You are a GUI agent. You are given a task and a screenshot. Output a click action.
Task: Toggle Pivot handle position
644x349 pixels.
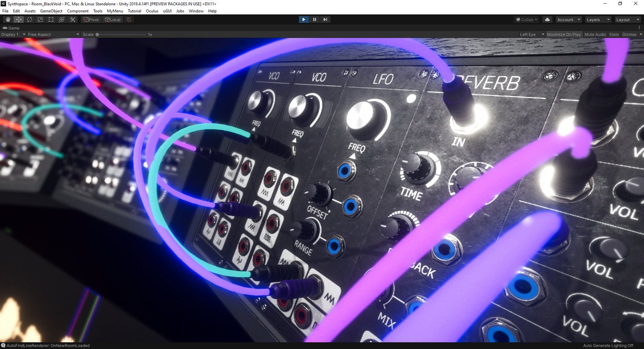pyautogui.click(x=91, y=19)
